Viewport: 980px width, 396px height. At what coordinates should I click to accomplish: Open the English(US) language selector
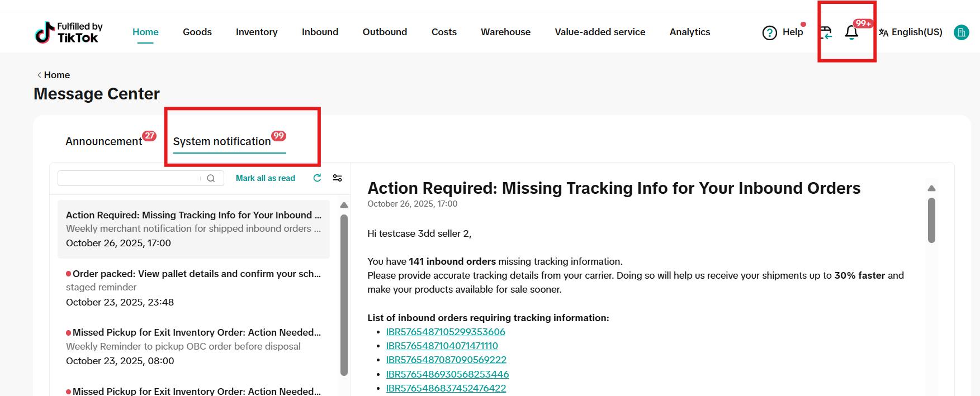[917, 32]
